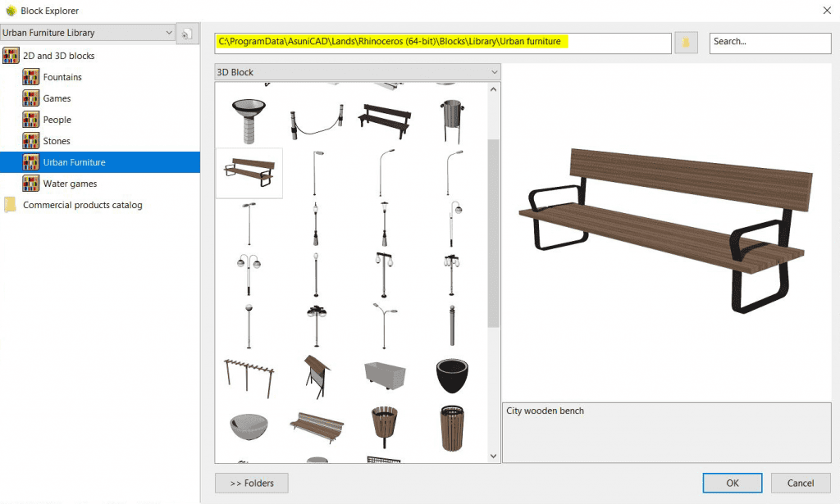The width and height of the screenshot is (840, 504).
Task: Expand the 3D Block type dropdown
Action: tap(358, 71)
